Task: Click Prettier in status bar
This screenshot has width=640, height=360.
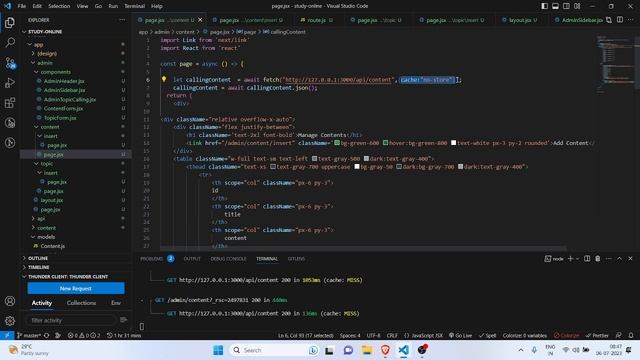Action: (597, 336)
